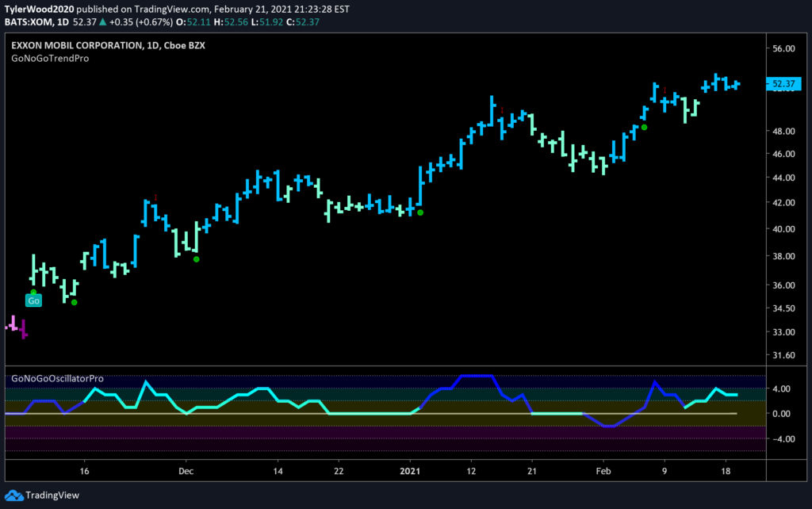Click the 34.50 price axis label
Viewport: 812px width, 509px height.
tap(783, 308)
